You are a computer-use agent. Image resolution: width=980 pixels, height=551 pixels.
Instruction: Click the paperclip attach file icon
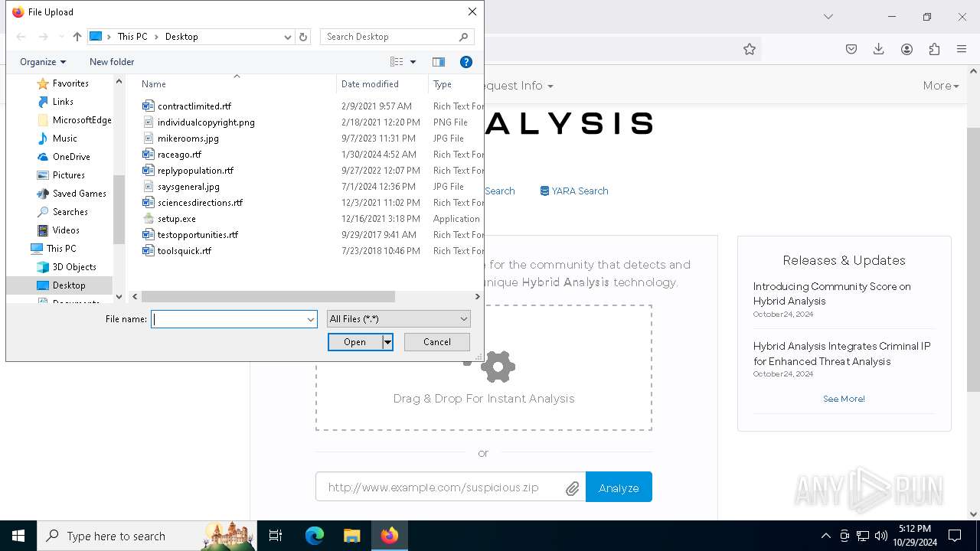point(572,488)
